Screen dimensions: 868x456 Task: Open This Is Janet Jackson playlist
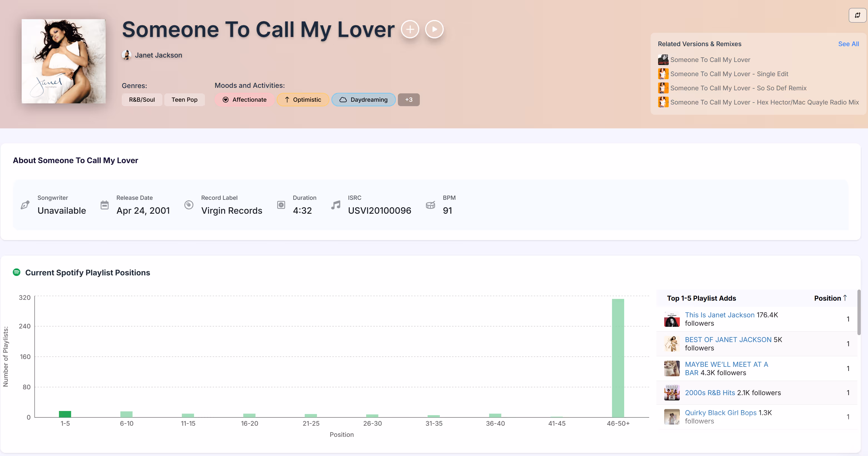point(720,315)
